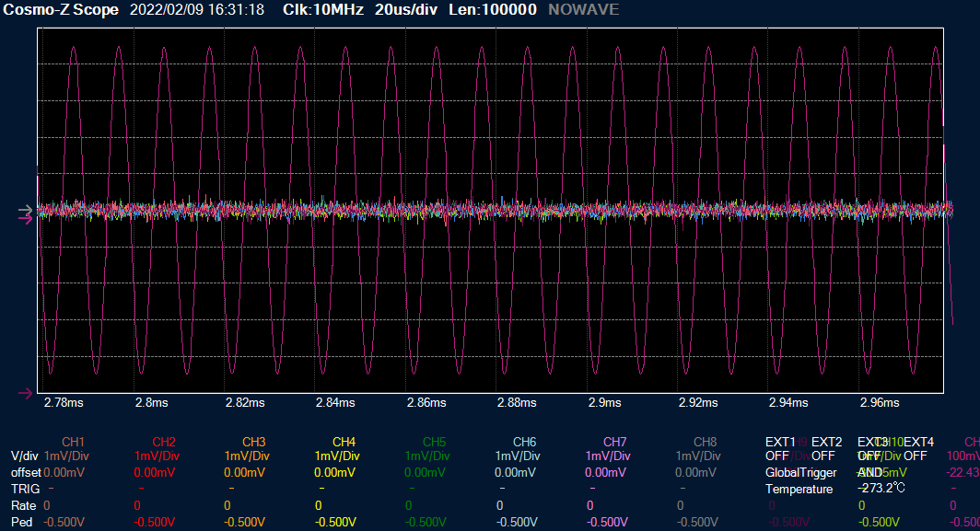Toggle the EXT1 OFF state
Viewport: 980px width, 531px height.
click(778, 456)
